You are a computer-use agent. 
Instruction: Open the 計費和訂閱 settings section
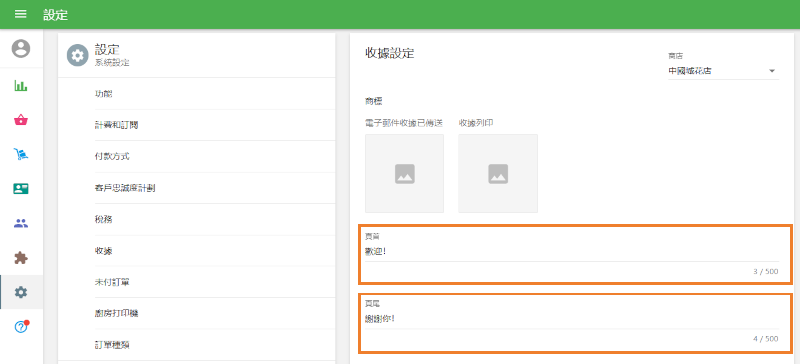(x=215, y=125)
